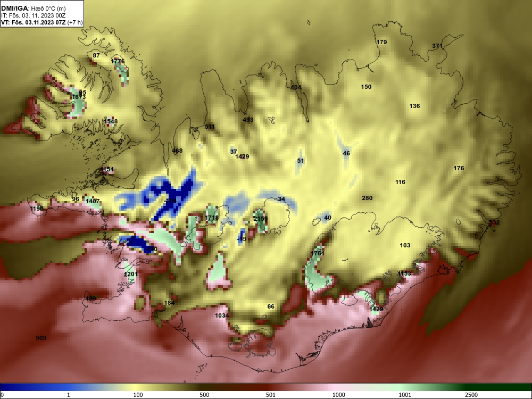
Task: Click the pale yellow segment of the color scale
Action: (x=134, y=387)
